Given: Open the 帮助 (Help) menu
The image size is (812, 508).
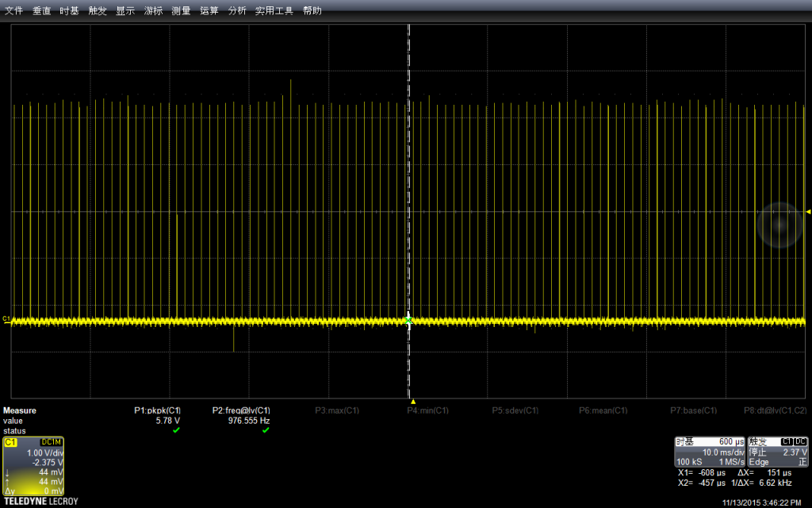Looking at the screenshot, I should tap(312, 10).
